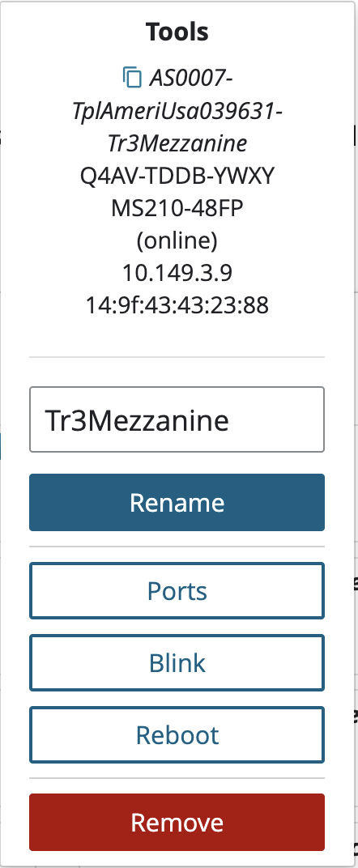Select the IP address 10.149.3.9
This screenshot has width=358, height=868.
[177, 272]
